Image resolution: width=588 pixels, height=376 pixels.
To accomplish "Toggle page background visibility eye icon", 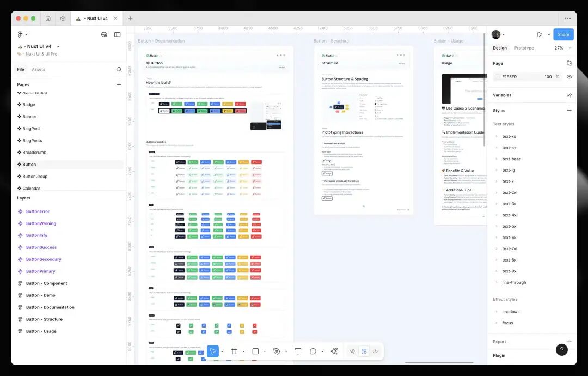I will [569, 77].
